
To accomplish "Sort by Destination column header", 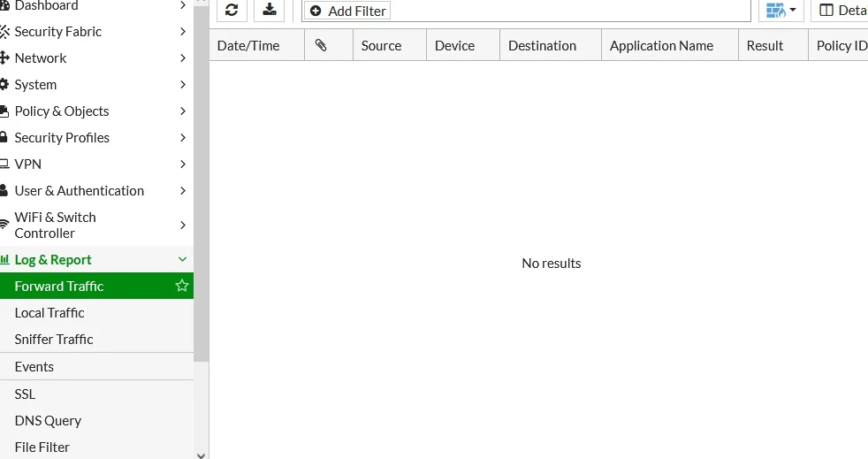I will coord(551,45).
